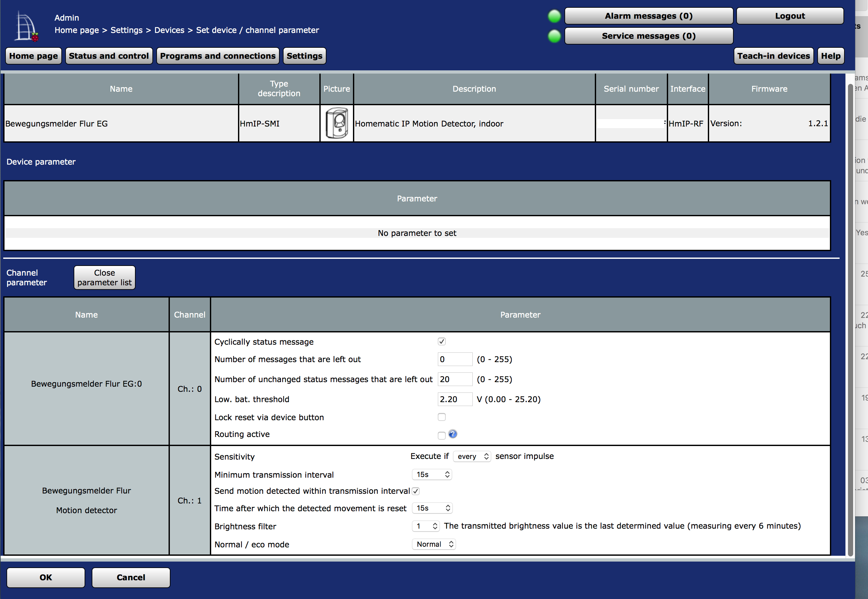Click the Low bat threshold input field
868x599 pixels.
click(455, 399)
